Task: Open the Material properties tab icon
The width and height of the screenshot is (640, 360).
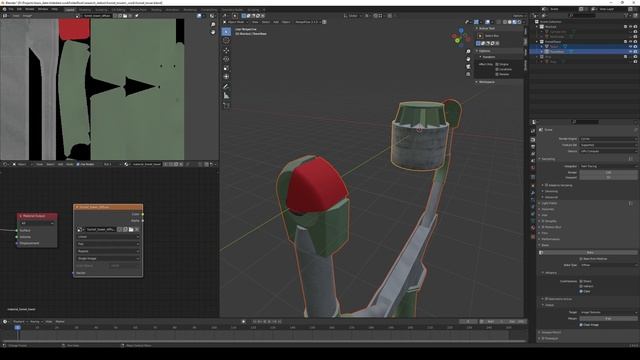Action: (533, 228)
